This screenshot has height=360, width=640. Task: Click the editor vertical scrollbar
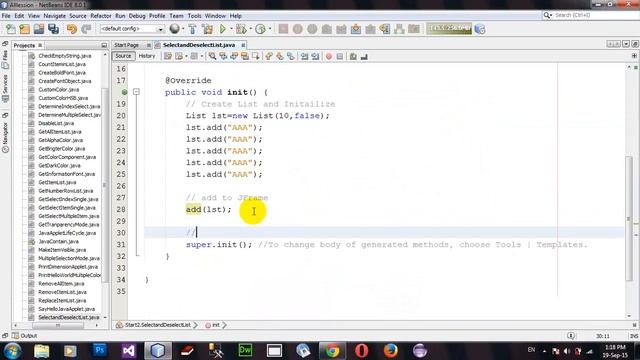pos(629,218)
